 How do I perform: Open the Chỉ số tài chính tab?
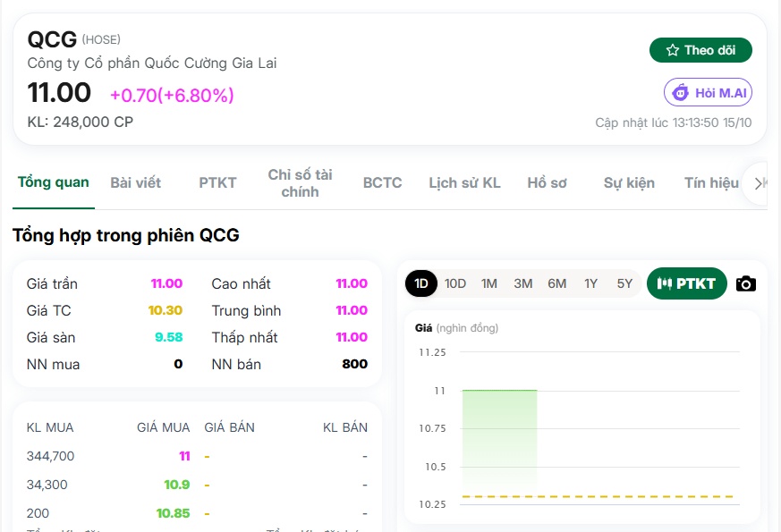tap(300, 183)
